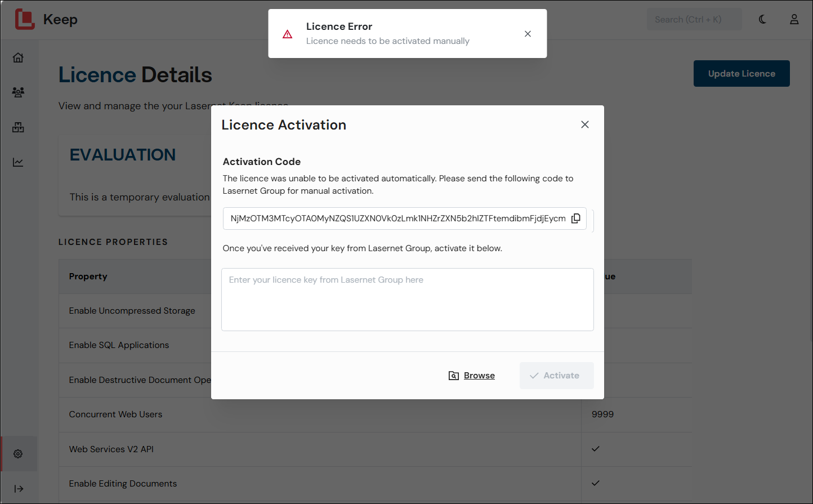Click the Licence Error warning triangle icon
Image resolution: width=813 pixels, height=504 pixels.
[288, 34]
